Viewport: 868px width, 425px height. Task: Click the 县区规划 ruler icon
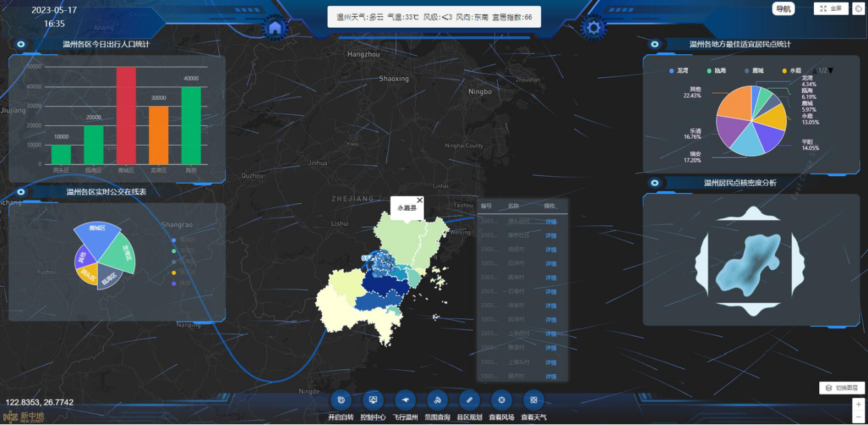(x=469, y=400)
